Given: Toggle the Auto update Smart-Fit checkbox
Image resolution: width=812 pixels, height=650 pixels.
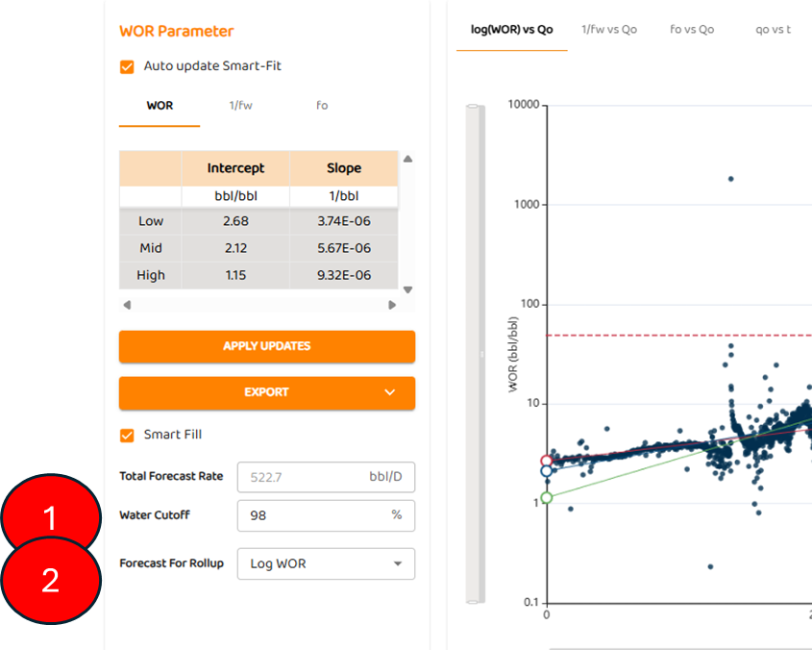Looking at the screenshot, I should tap(127, 66).
